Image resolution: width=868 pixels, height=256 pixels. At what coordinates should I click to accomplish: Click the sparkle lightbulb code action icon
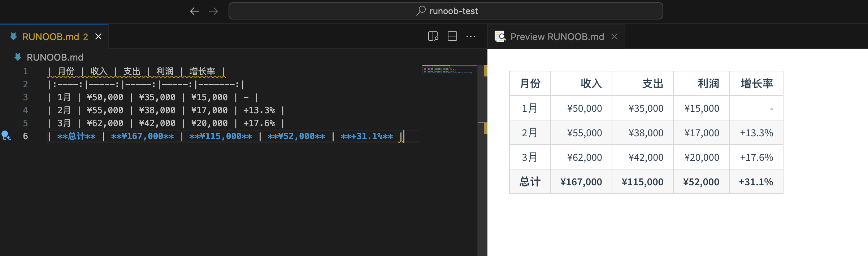click(6, 136)
